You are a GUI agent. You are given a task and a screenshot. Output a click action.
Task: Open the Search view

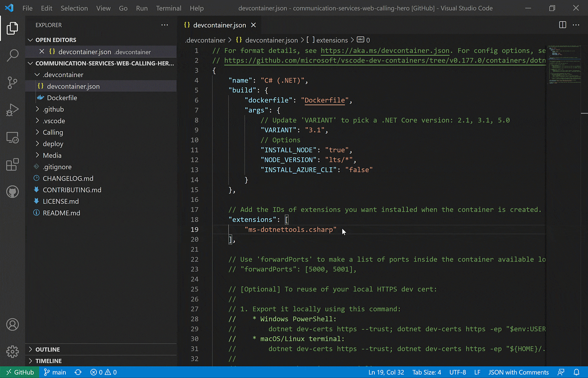(13, 55)
